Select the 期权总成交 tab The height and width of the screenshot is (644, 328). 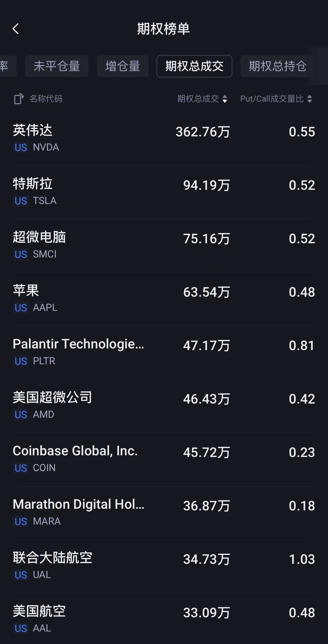194,66
